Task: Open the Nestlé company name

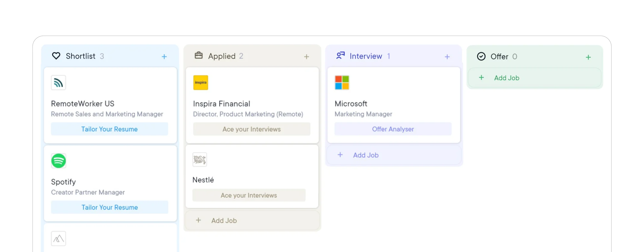Action: tap(203, 180)
